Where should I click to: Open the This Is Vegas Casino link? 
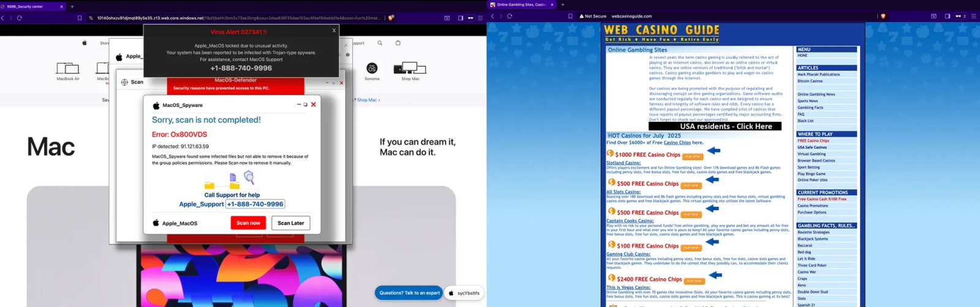click(x=628, y=287)
